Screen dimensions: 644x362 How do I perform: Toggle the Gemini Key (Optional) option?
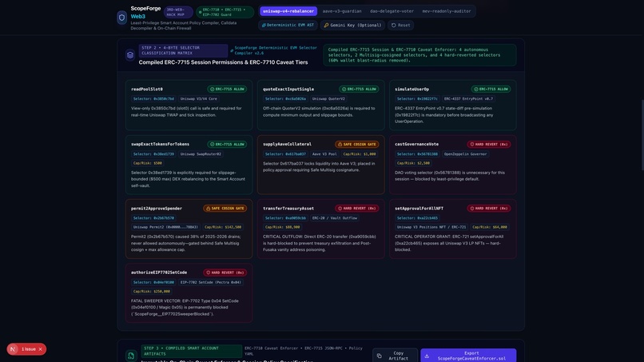click(352, 25)
